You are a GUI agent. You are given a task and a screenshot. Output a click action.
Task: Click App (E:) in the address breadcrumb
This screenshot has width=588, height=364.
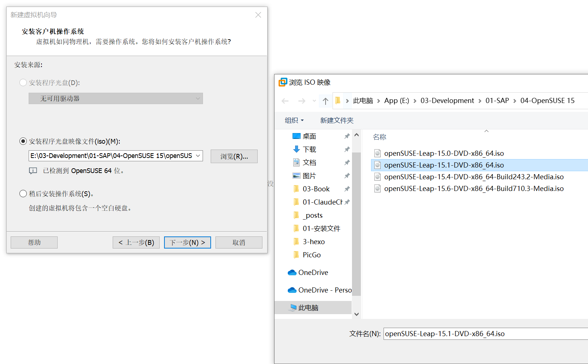pyautogui.click(x=396, y=101)
